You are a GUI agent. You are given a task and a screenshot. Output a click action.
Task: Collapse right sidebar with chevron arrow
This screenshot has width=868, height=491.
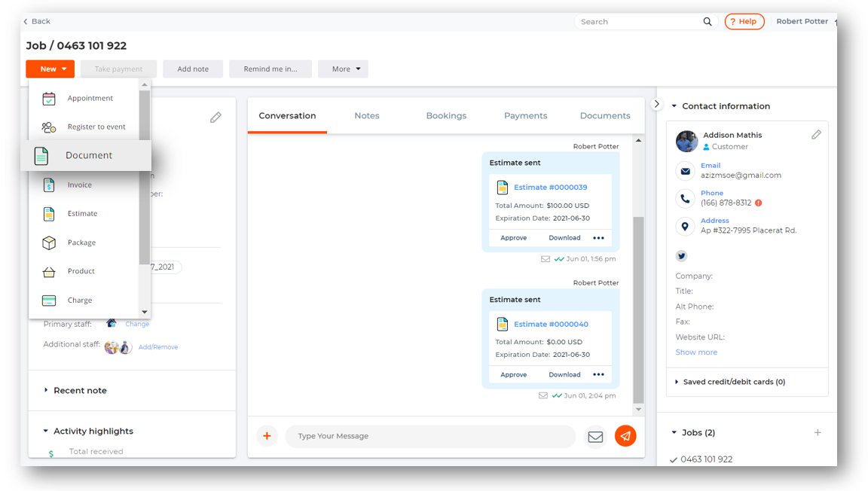coord(656,104)
